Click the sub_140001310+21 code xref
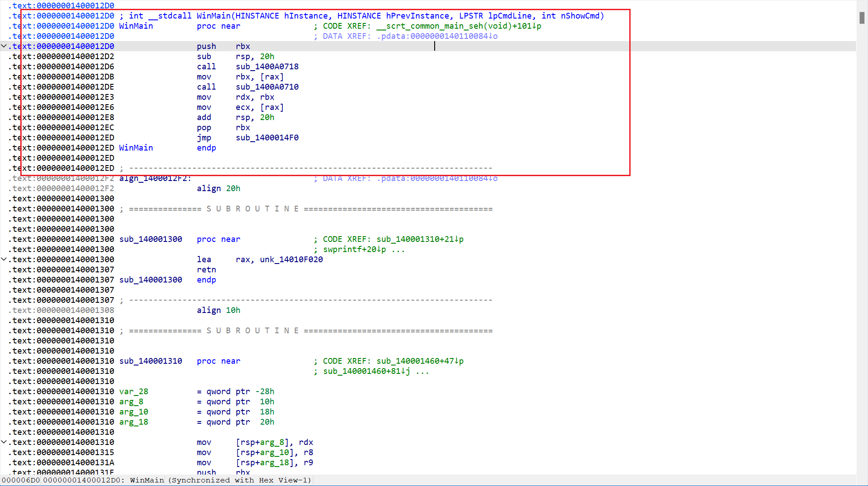This screenshot has height=486, width=868. tap(420, 239)
